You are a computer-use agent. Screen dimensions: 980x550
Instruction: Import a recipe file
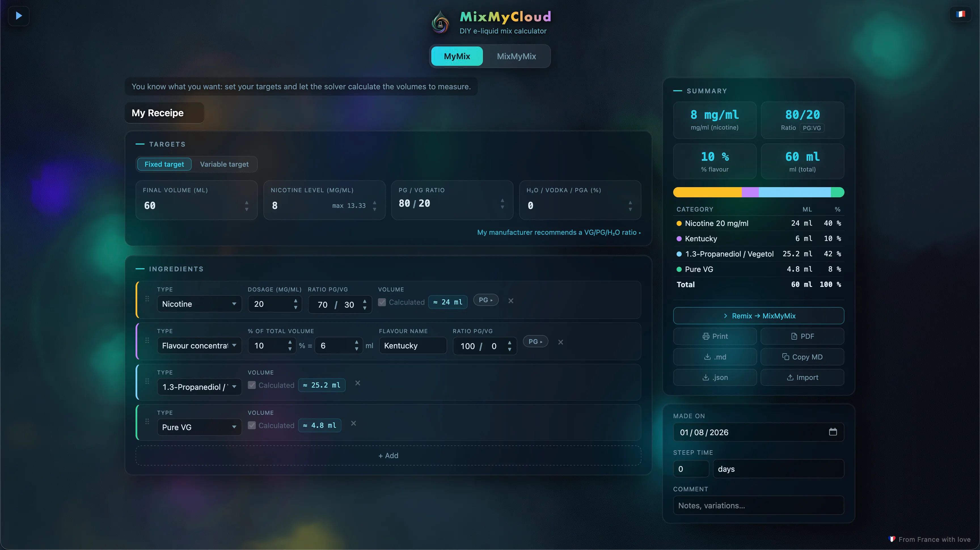click(802, 377)
